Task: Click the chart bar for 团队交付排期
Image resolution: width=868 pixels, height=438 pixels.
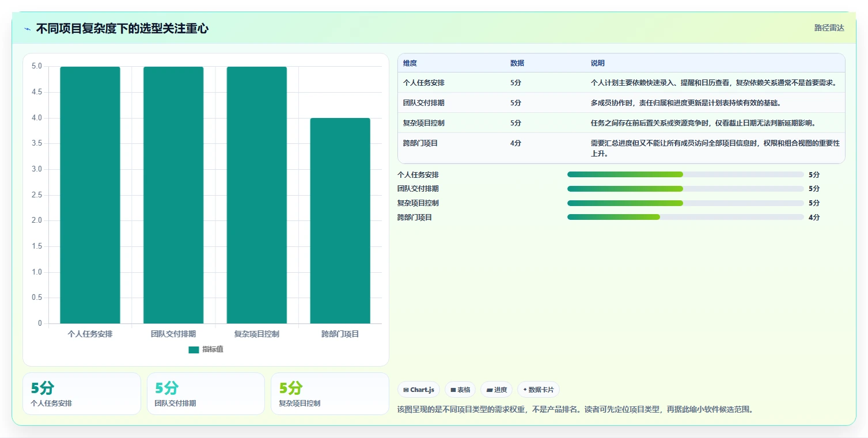Action: coord(173,195)
